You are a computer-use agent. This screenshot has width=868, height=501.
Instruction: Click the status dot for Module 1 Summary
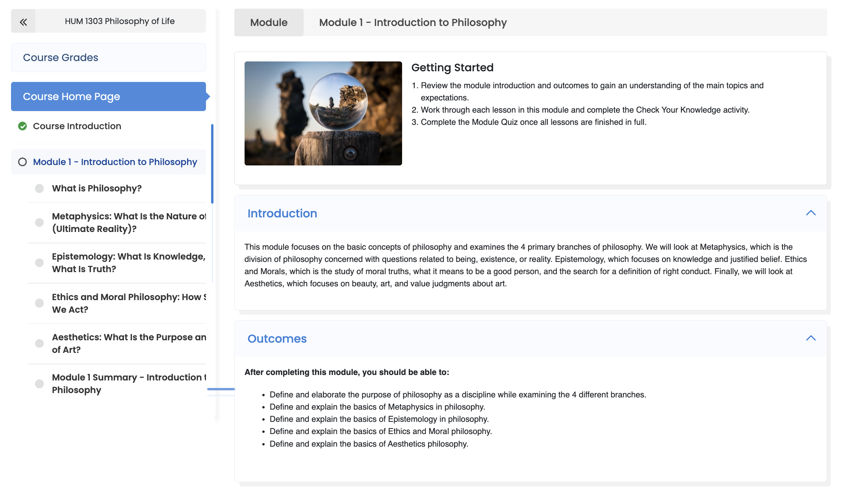point(39,384)
